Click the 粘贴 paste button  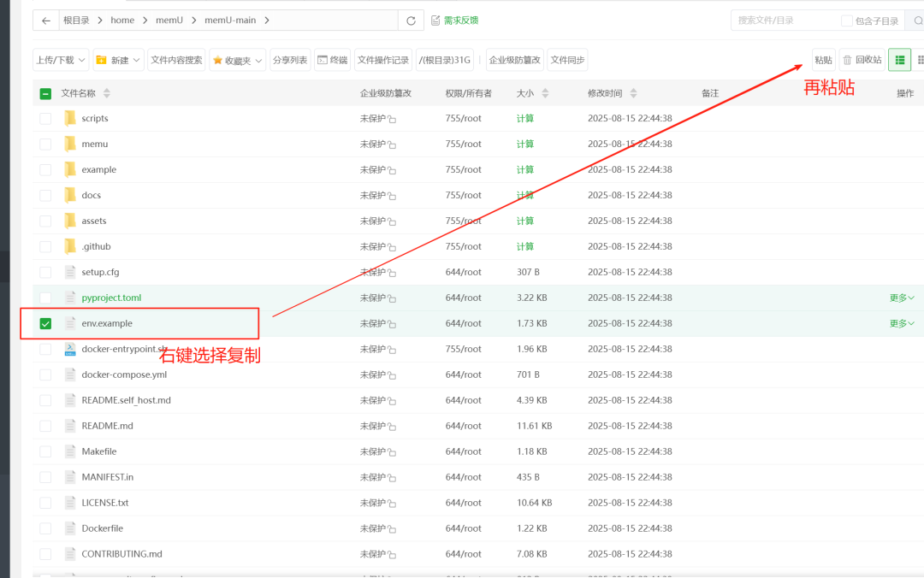tap(823, 60)
